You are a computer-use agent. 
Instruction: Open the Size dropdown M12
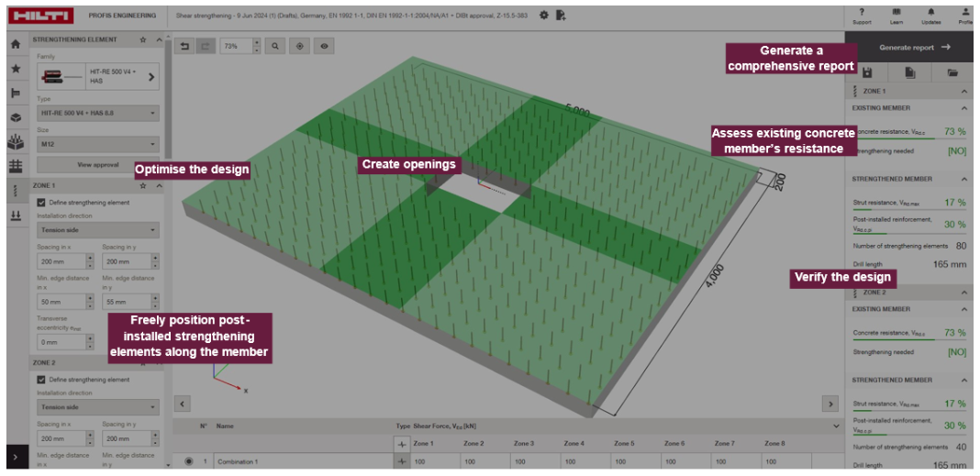98,144
